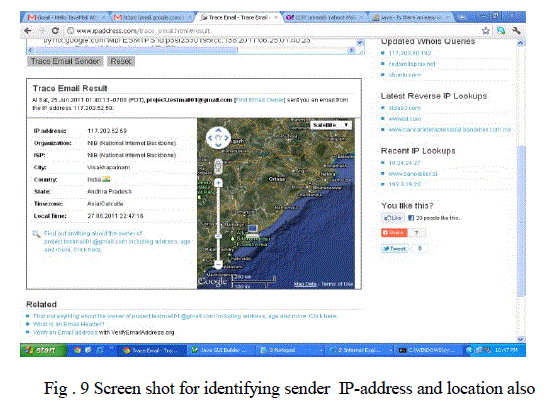
Task: Click the Street View pegman icon
Action: tap(218, 166)
